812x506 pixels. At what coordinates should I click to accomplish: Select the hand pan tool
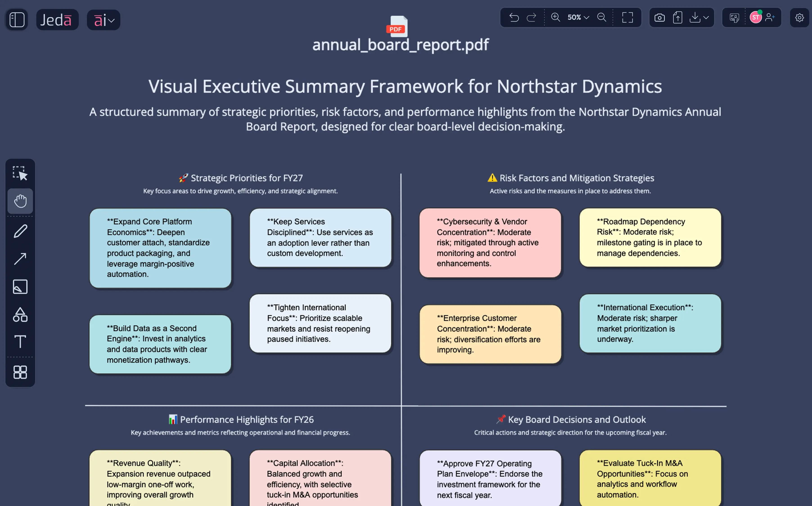[x=20, y=201]
